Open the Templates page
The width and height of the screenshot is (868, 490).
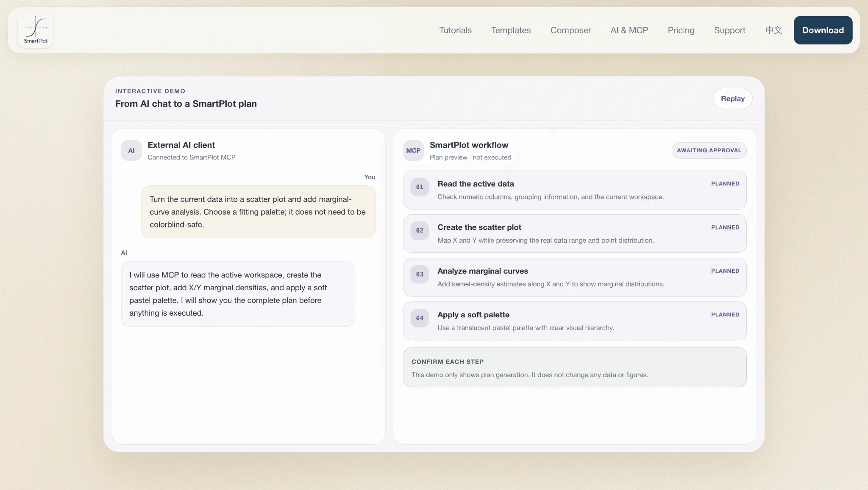[511, 30]
